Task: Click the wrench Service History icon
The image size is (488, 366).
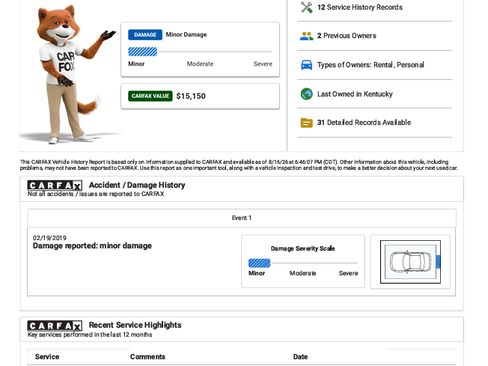Action: [x=306, y=7]
